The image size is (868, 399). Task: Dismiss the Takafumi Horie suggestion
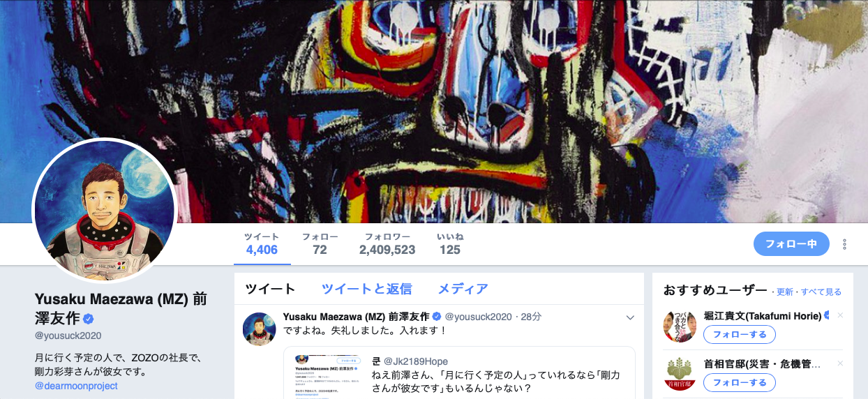840,315
